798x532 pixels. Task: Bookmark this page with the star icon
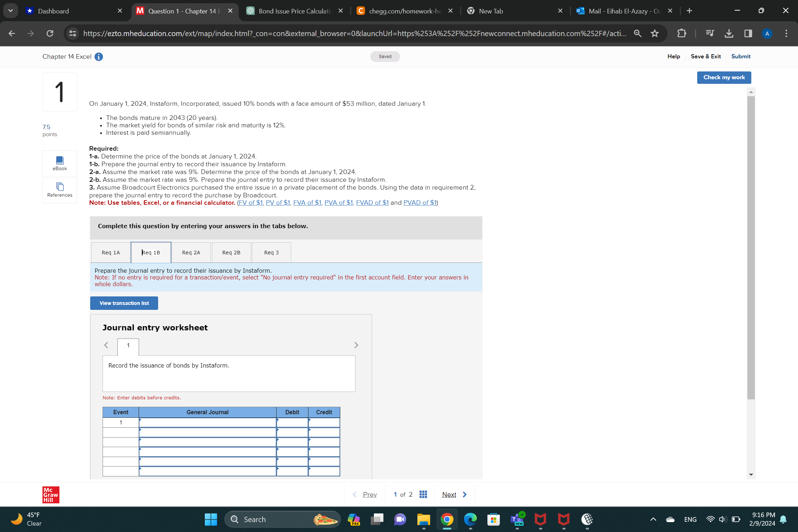pos(655,33)
